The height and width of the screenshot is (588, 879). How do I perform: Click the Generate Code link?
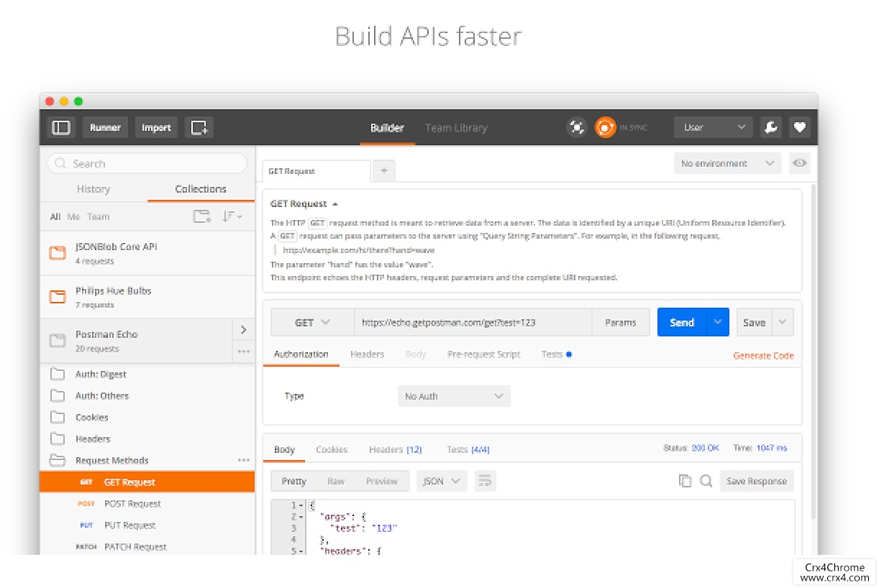[x=763, y=355]
